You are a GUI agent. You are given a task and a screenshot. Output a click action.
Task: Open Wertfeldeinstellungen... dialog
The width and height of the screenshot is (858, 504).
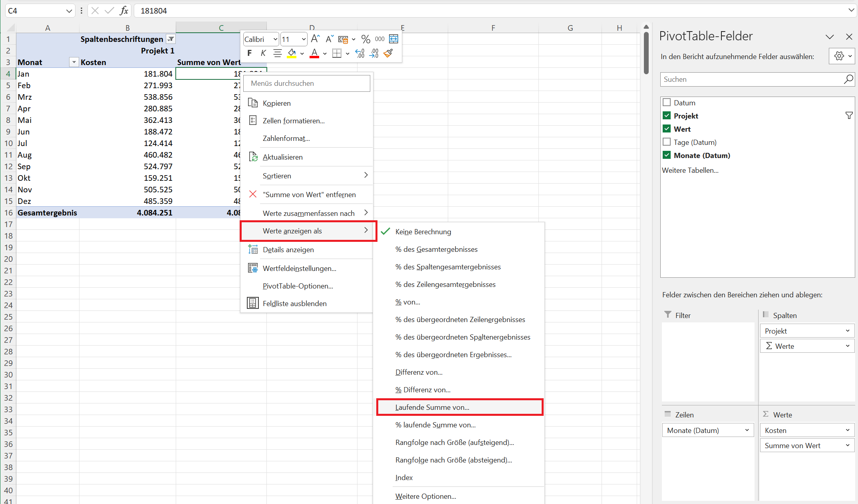point(307,268)
